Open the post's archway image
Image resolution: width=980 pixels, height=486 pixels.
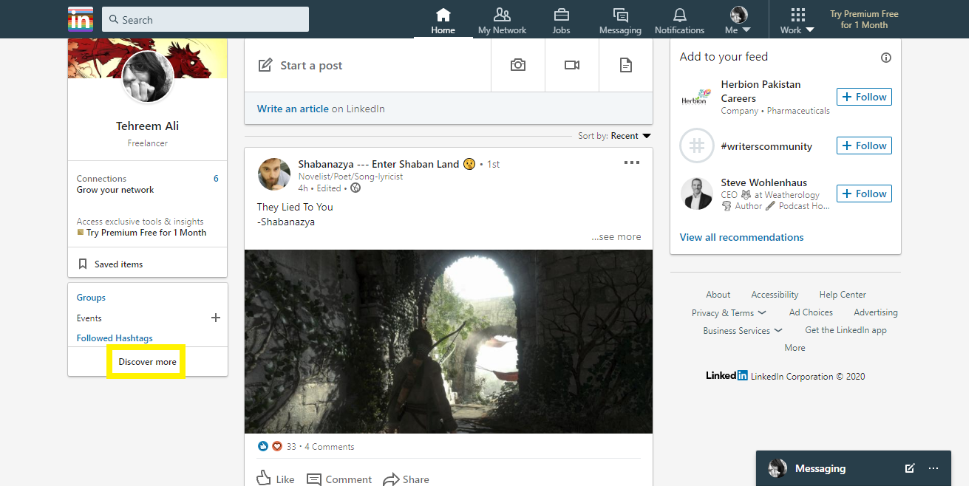(449, 341)
